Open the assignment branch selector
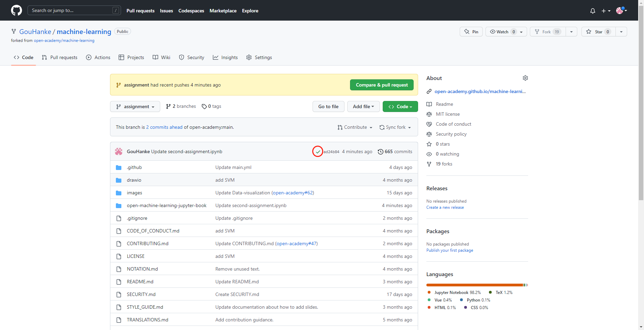This screenshot has height=330, width=644. 135,106
